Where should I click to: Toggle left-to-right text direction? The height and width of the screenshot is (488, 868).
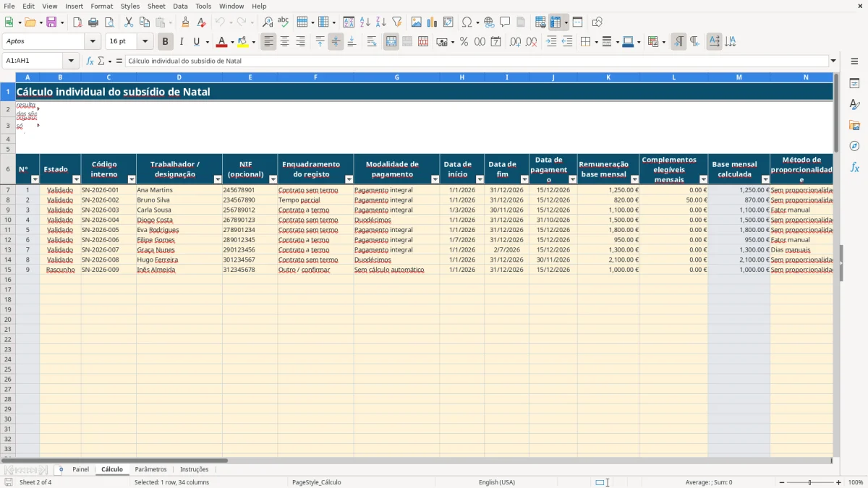678,42
